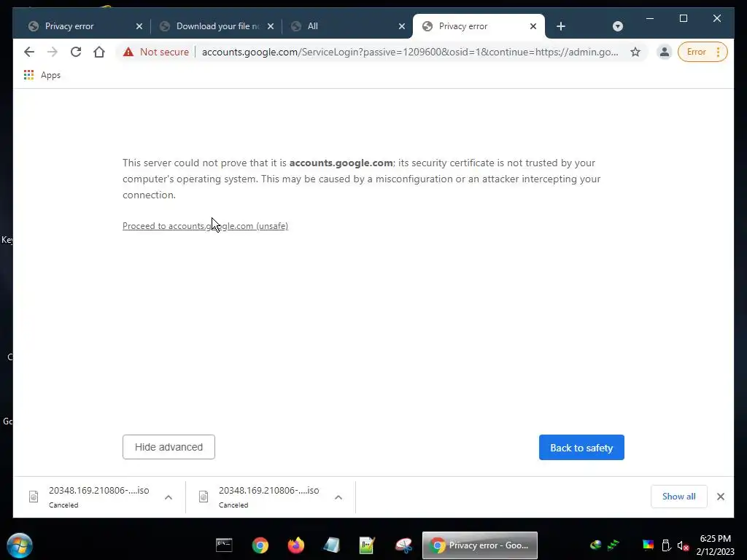Open a new tab with plus button
Viewport: 747px width, 560px height.
click(x=561, y=26)
